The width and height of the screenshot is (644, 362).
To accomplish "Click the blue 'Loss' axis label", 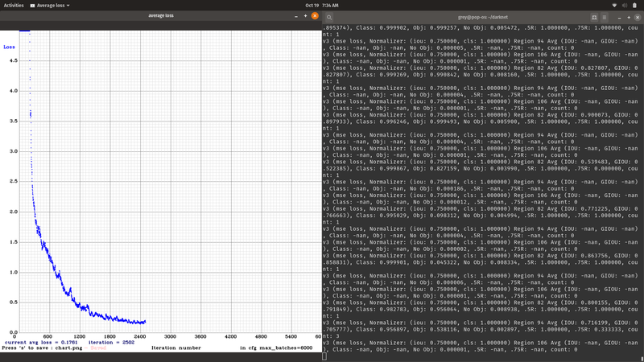I will (10, 47).
